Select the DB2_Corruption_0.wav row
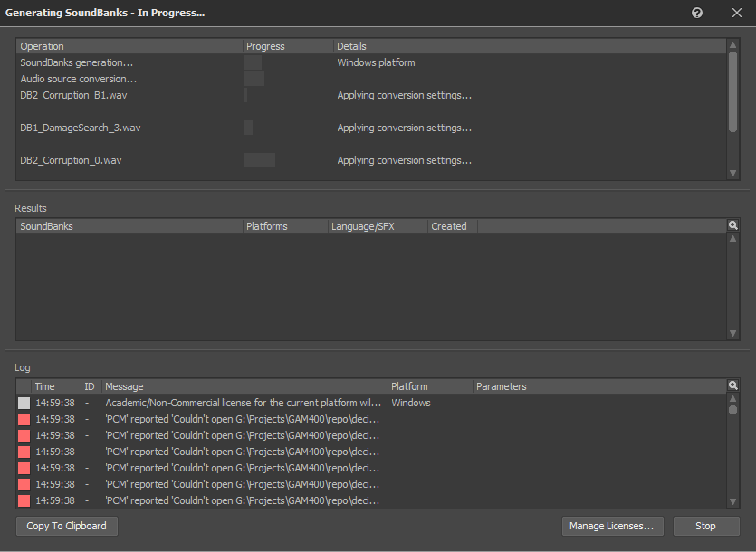Image resolution: width=756 pixels, height=552 pixels. [x=371, y=160]
